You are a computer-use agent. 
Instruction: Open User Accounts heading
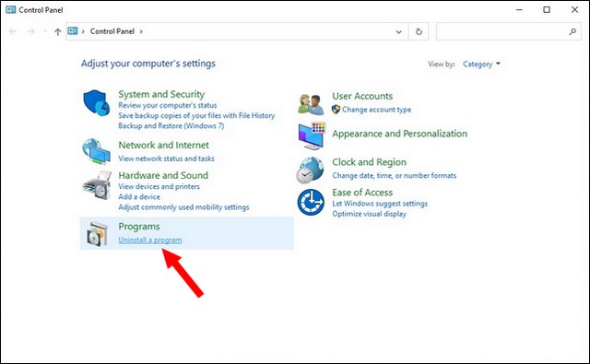coord(362,96)
